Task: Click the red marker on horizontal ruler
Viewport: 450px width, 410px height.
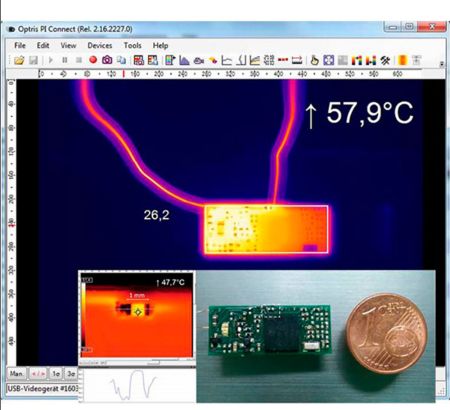Action: (124, 74)
